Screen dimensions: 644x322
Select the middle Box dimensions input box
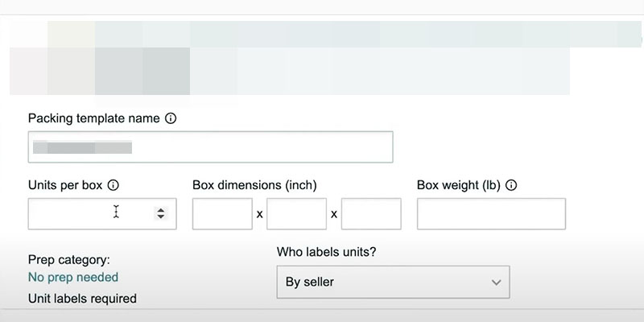click(296, 213)
